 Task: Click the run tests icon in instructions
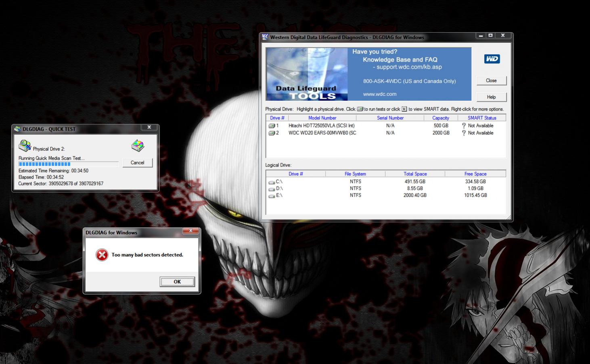coord(360,109)
